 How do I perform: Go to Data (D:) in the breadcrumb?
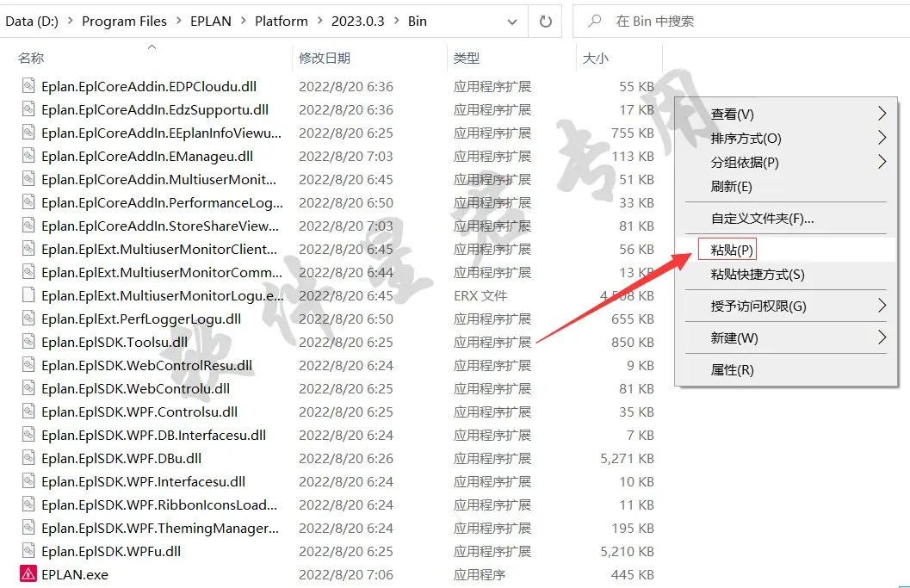[x=32, y=22]
